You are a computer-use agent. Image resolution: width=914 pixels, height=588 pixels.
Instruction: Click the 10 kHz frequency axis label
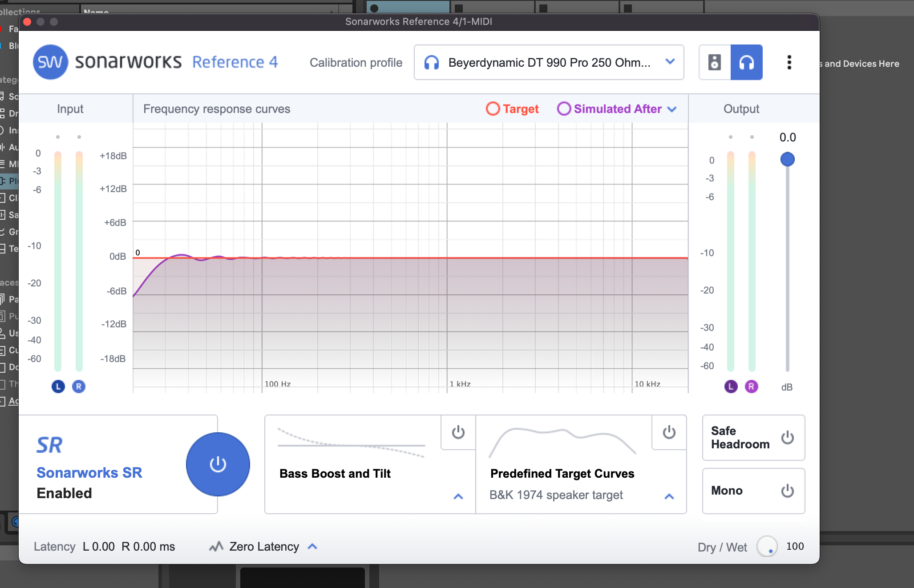pos(647,384)
